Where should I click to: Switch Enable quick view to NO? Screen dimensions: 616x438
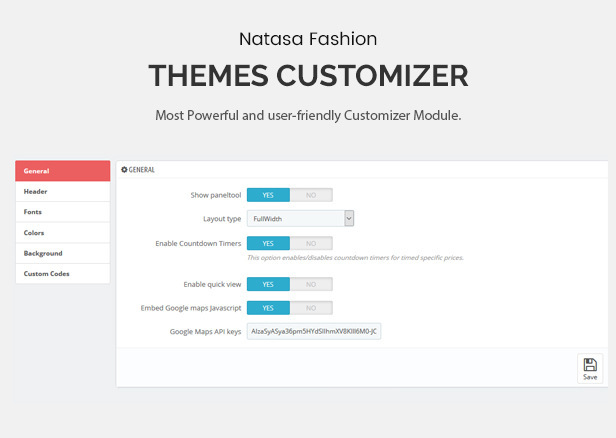click(311, 284)
